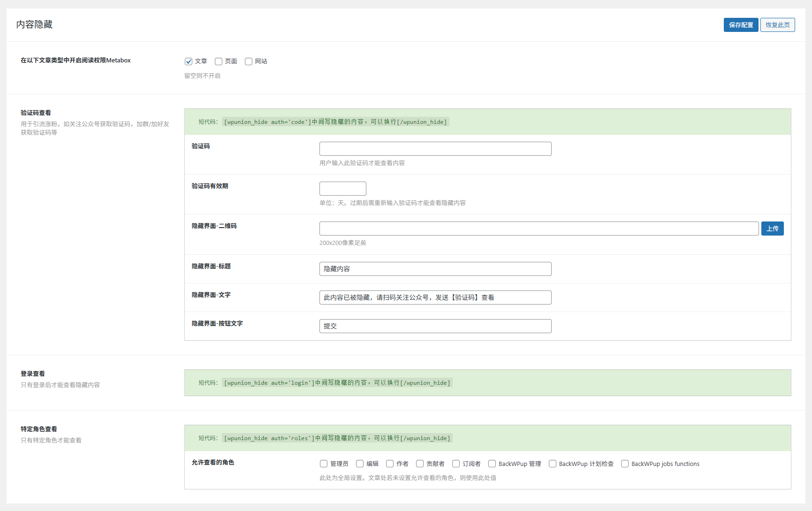Click the 隐藏界面-按钮文字 field containing 提交
Image resolution: width=812 pixels, height=511 pixels.
pos(435,326)
